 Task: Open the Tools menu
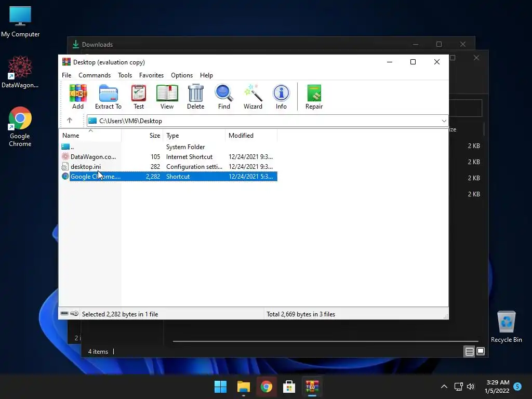[125, 75]
